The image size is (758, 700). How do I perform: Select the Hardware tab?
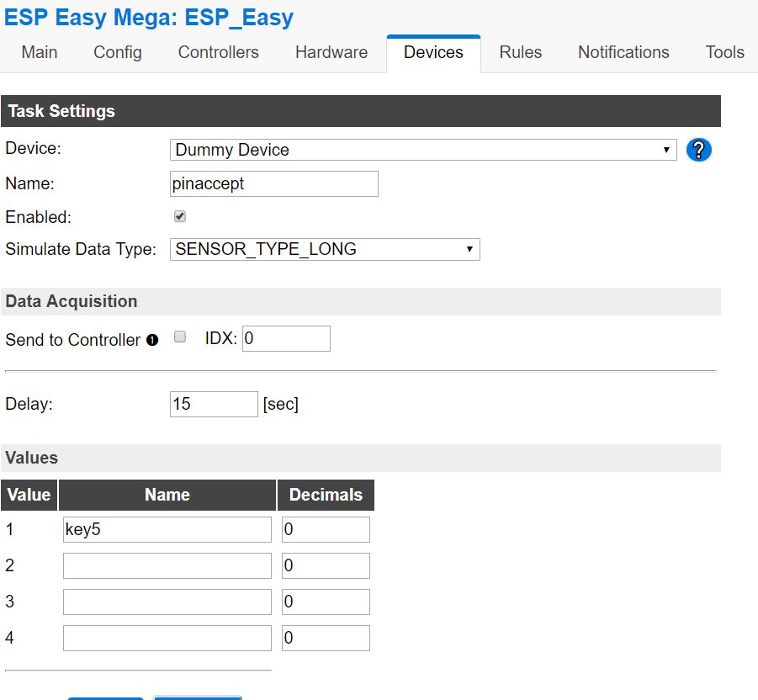[331, 52]
